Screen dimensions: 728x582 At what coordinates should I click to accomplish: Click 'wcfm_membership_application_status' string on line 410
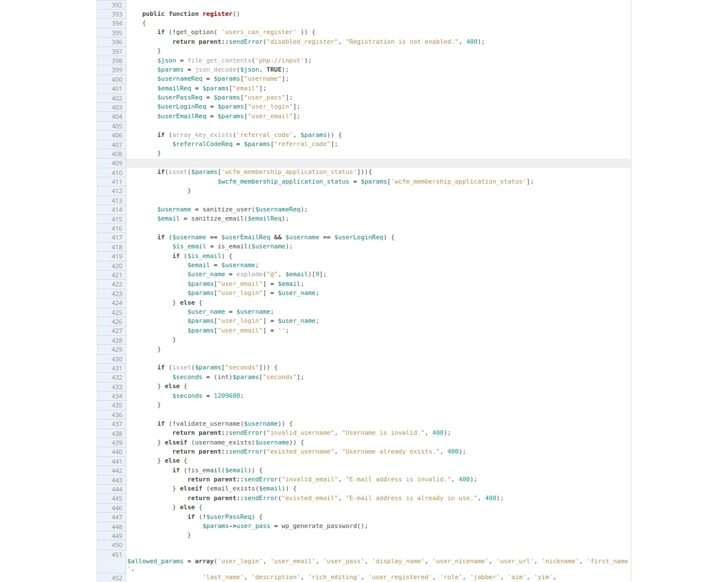[289, 172]
